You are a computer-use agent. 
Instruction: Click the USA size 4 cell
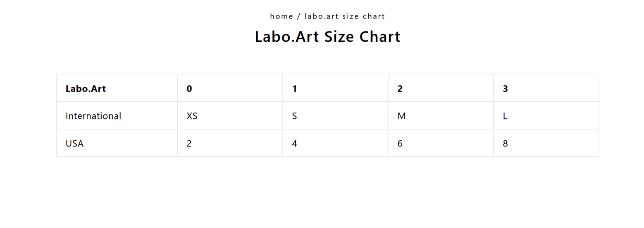(x=294, y=144)
